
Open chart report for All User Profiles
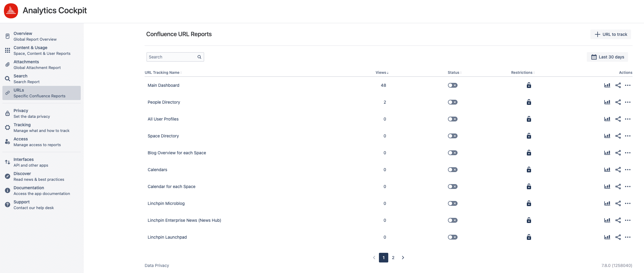(607, 119)
